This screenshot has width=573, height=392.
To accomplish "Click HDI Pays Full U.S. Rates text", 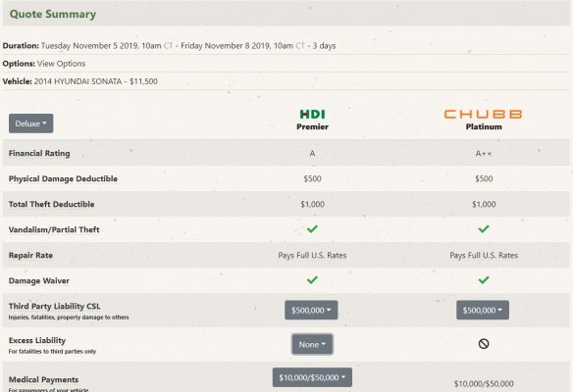I will click(x=312, y=255).
